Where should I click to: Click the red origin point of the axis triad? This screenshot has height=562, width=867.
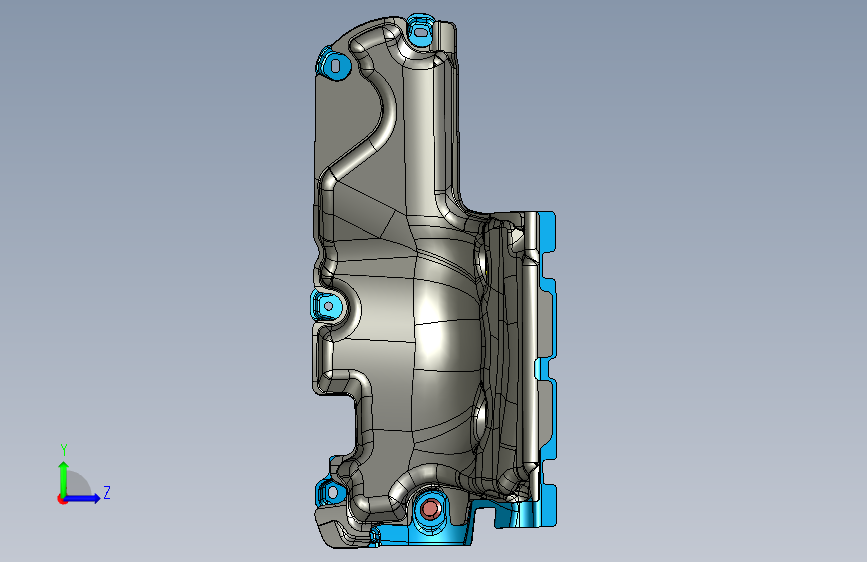pos(62,499)
